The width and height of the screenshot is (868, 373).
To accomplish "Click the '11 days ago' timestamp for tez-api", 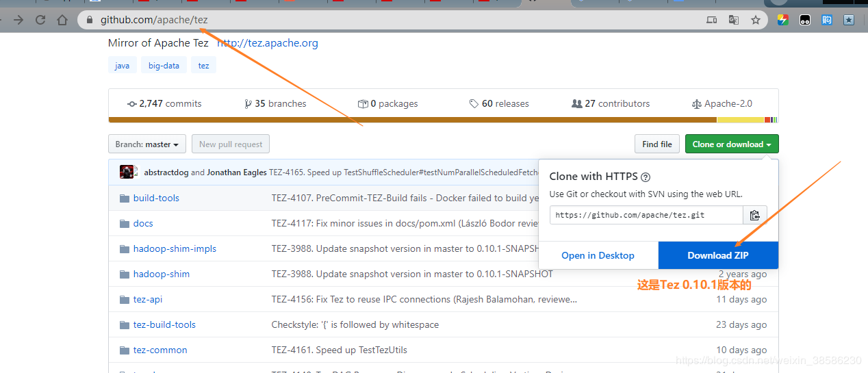I will pos(741,299).
